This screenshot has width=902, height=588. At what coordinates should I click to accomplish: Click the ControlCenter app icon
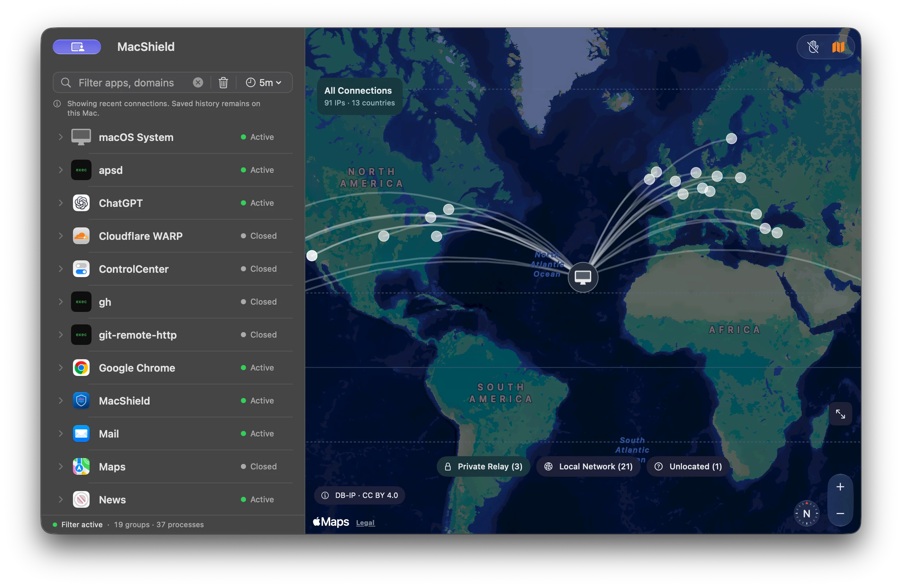81,269
